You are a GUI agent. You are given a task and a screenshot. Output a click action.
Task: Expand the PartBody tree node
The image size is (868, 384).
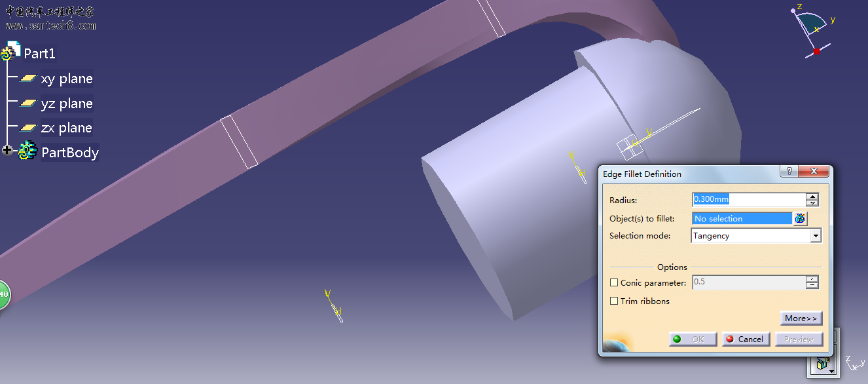(x=7, y=151)
